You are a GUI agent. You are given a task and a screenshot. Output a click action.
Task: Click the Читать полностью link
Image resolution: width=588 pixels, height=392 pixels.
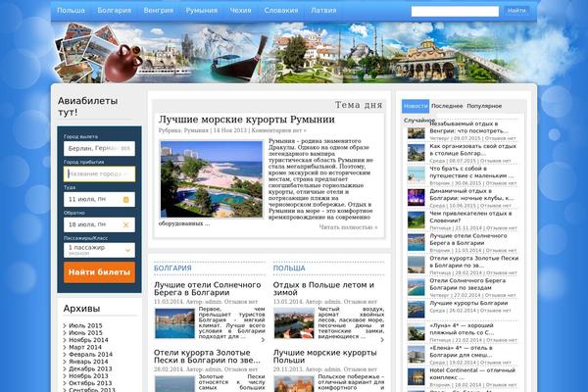(x=348, y=227)
